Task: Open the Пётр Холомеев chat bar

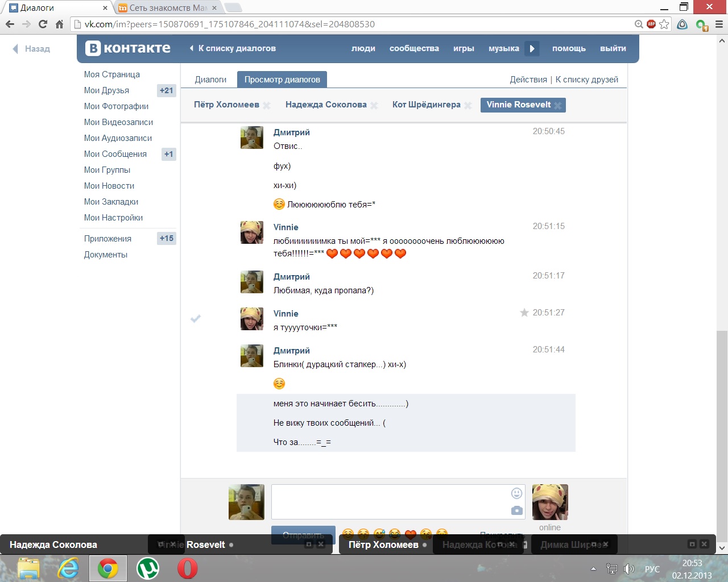Action: (x=387, y=544)
